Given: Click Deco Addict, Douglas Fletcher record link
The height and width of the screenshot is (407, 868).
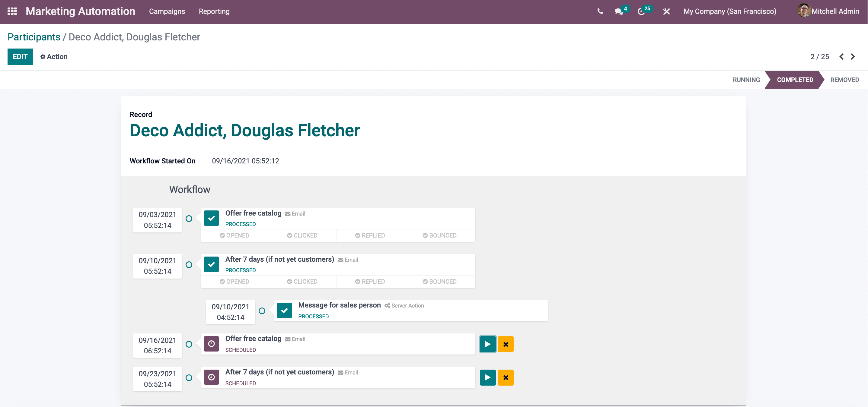Looking at the screenshot, I should tap(245, 130).
